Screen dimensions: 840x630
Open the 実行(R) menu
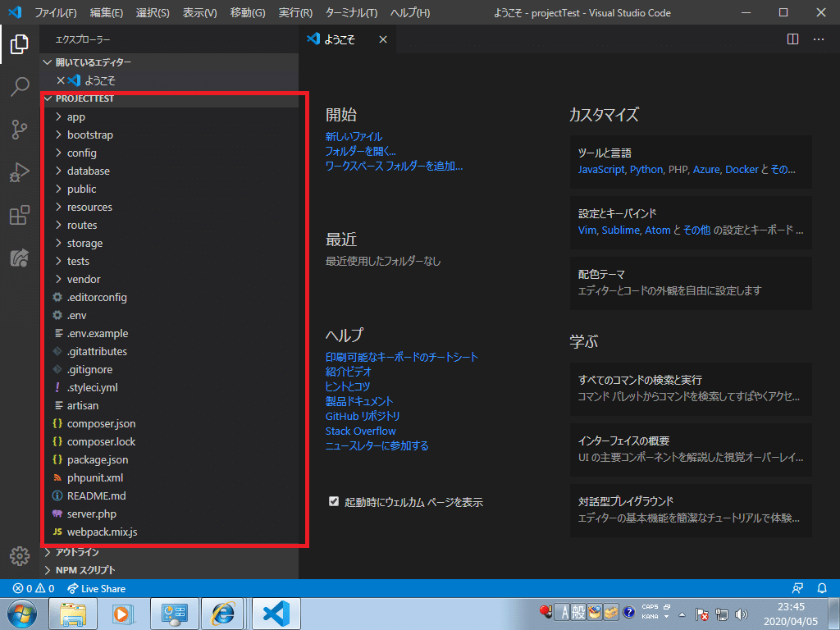tap(295, 12)
